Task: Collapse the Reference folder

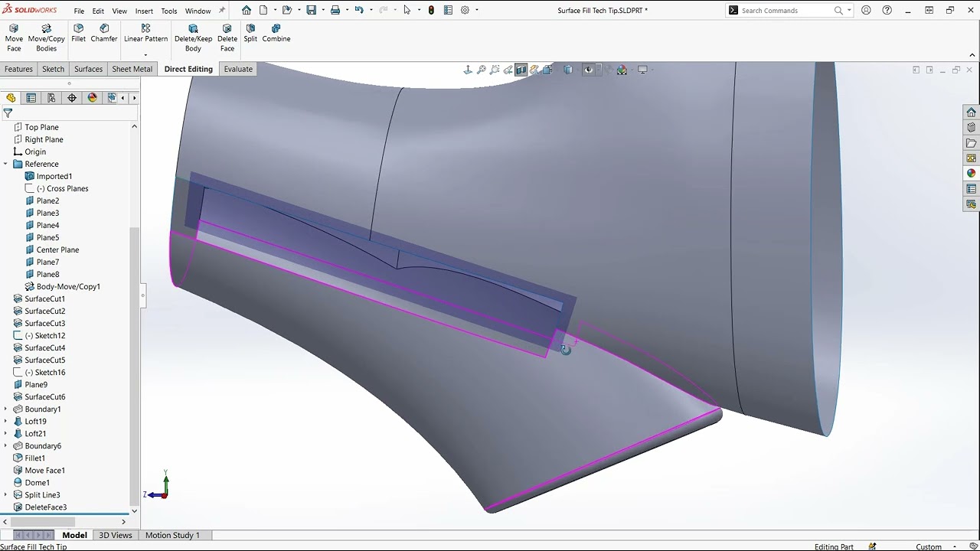Action: pyautogui.click(x=6, y=164)
